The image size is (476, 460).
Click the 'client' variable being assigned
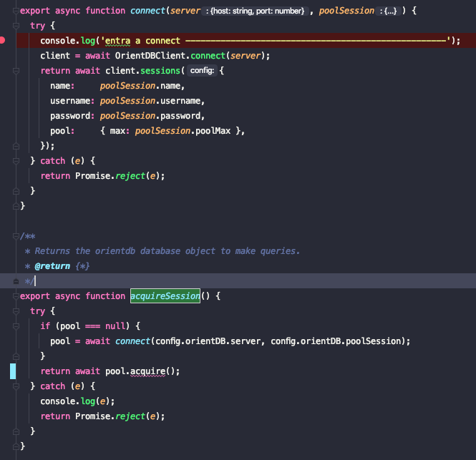tap(55, 56)
